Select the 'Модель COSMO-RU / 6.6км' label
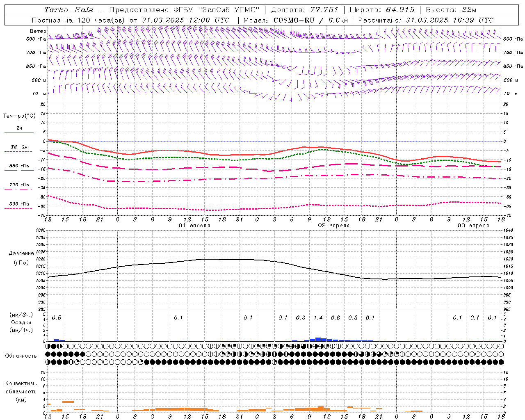The width and height of the screenshot is (525, 420). pyautogui.click(x=296, y=20)
